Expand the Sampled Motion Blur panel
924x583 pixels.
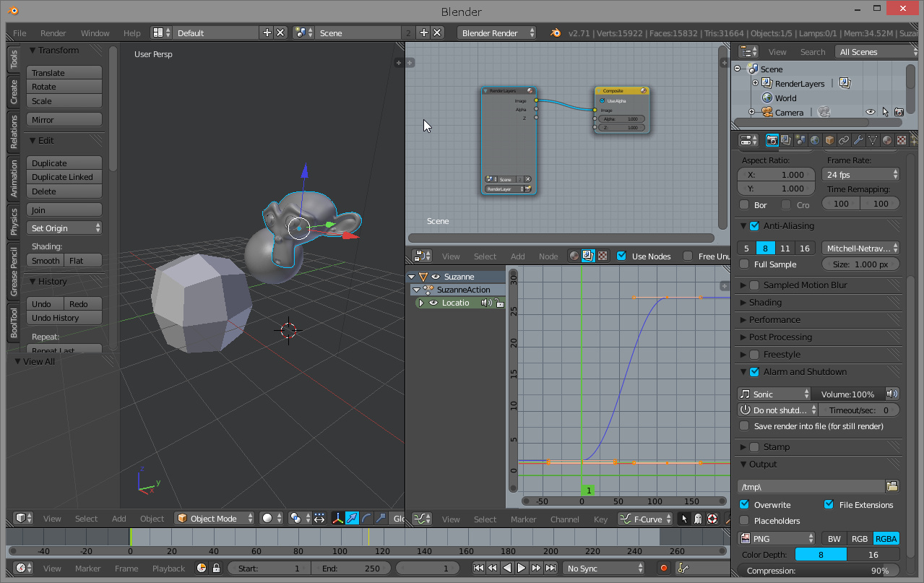(x=805, y=285)
